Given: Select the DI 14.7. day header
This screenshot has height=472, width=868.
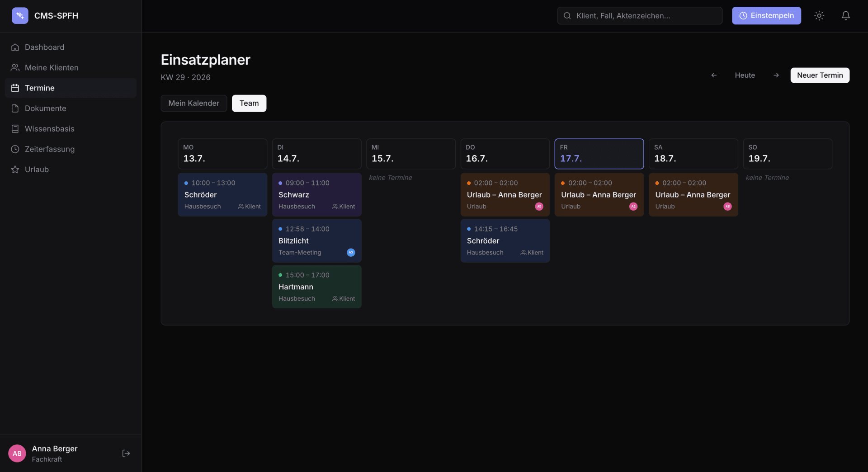Looking at the screenshot, I should (316, 154).
